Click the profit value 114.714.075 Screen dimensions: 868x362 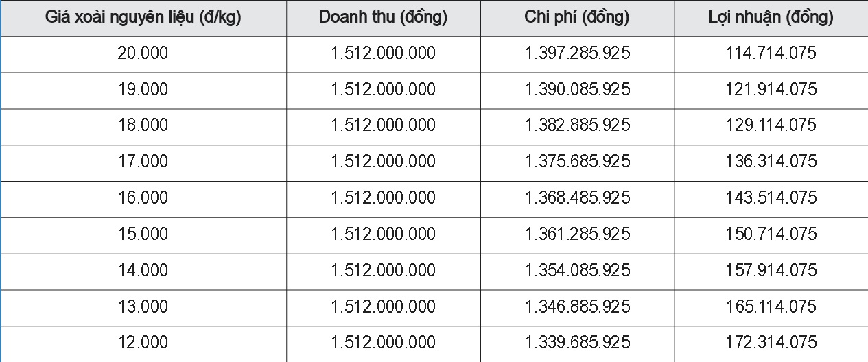click(x=771, y=54)
